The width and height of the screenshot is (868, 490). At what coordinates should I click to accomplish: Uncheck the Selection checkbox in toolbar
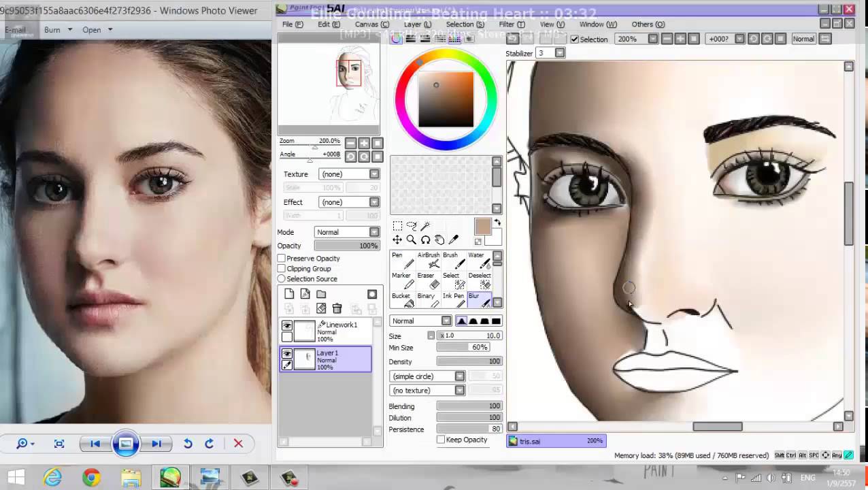(575, 39)
